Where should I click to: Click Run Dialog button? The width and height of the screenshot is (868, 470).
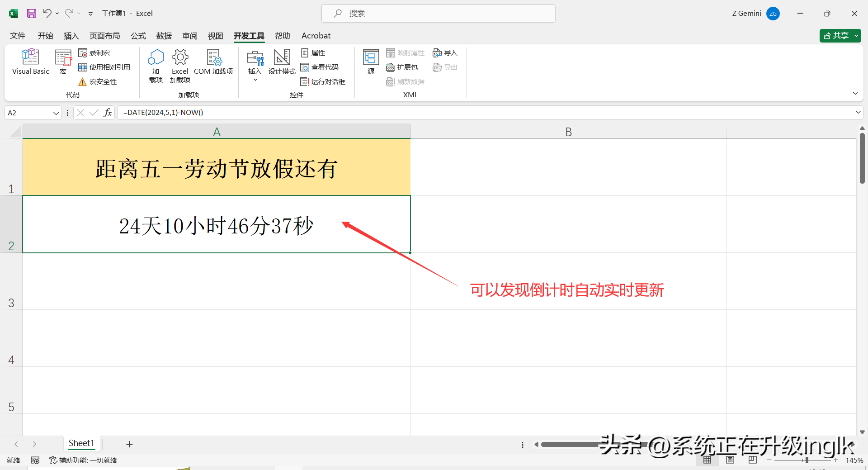[323, 82]
